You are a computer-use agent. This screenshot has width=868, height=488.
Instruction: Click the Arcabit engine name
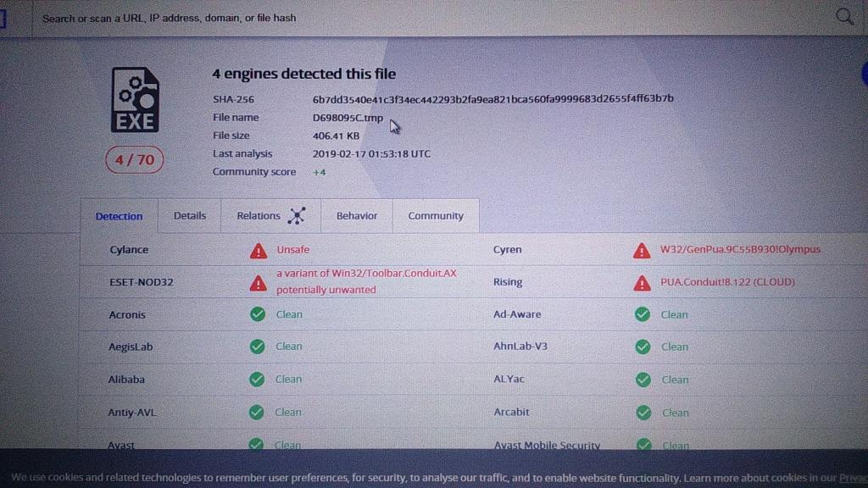tap(511, 413)
